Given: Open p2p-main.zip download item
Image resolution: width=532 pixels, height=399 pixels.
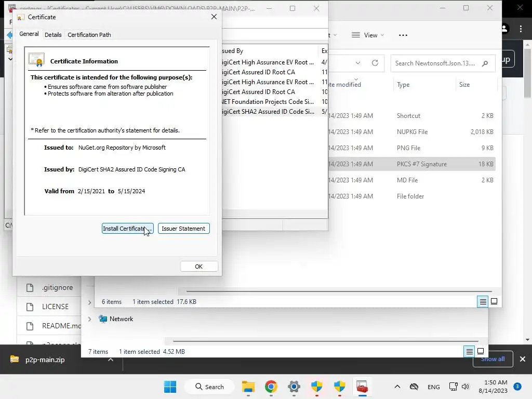Looking at the screenshot, I should [x=45, y=360].
